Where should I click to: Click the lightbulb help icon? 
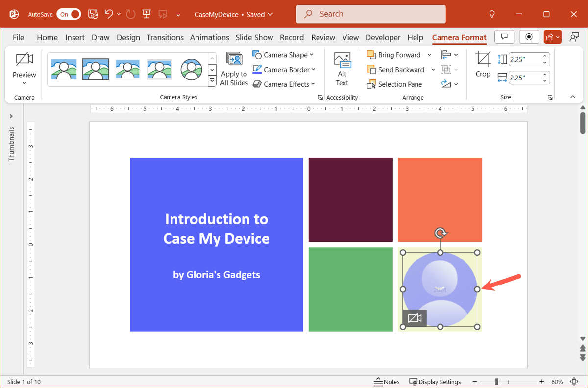[x=492, y=14]
